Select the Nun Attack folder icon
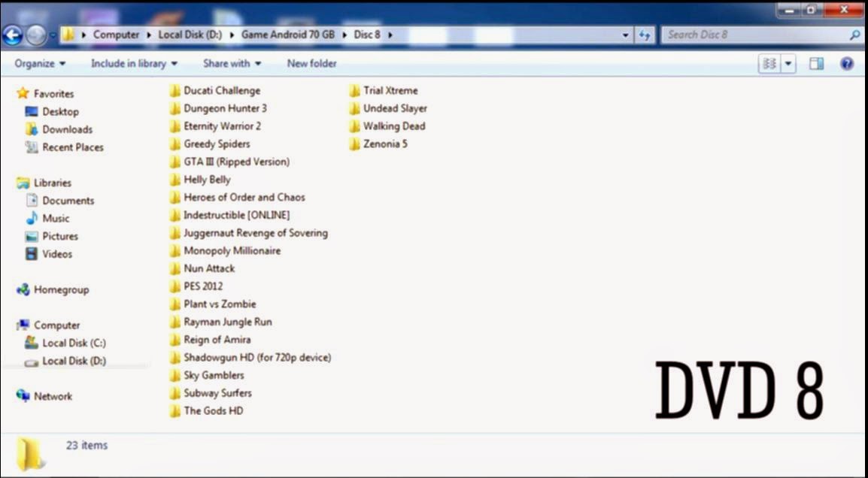 click(x=175, y=268)
